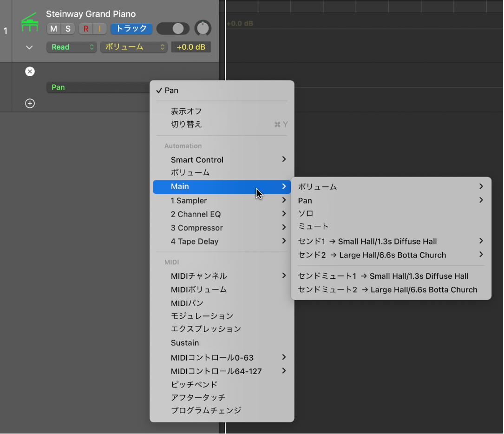Click the Pan automation lane parameter label
Image resolution: width=504 pixels, height=434 pixels.
click(x=58, y=87)
